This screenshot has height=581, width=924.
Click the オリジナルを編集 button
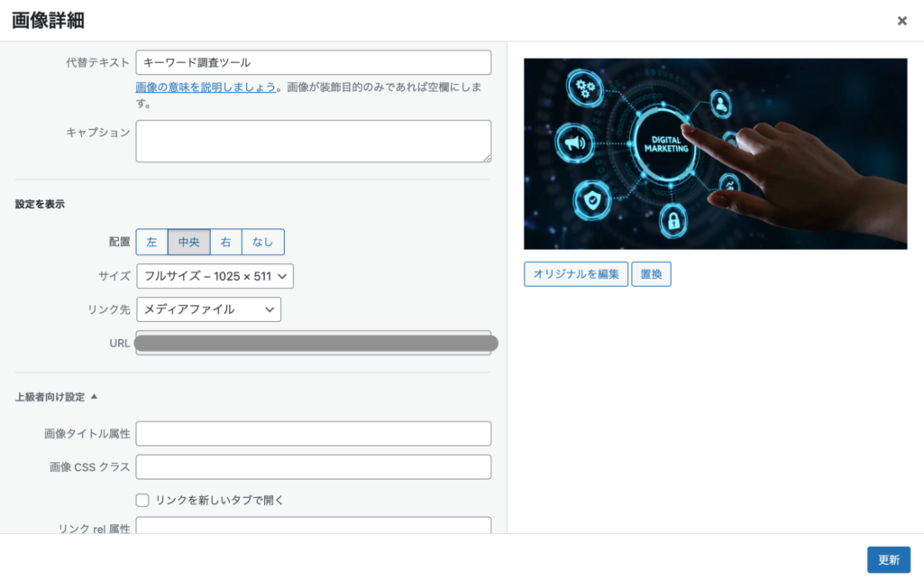(575, 273)
